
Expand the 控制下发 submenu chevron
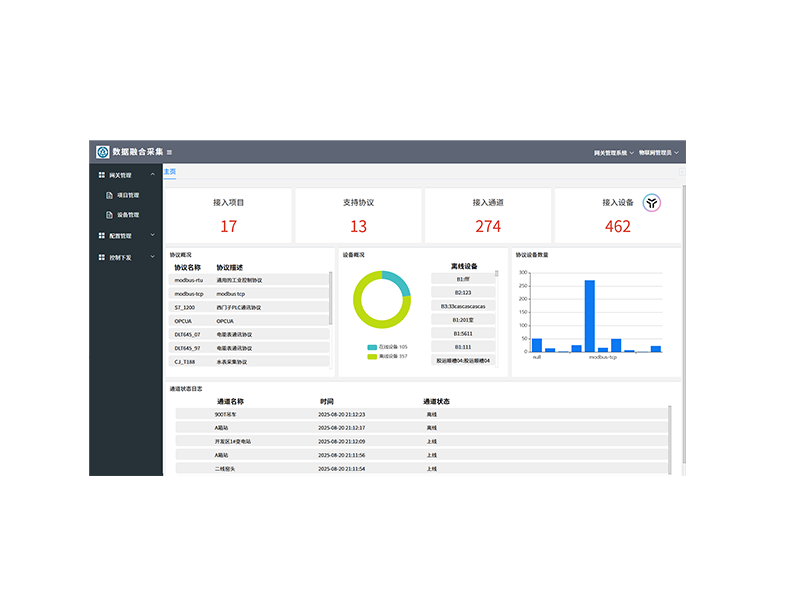pos(152,257)
